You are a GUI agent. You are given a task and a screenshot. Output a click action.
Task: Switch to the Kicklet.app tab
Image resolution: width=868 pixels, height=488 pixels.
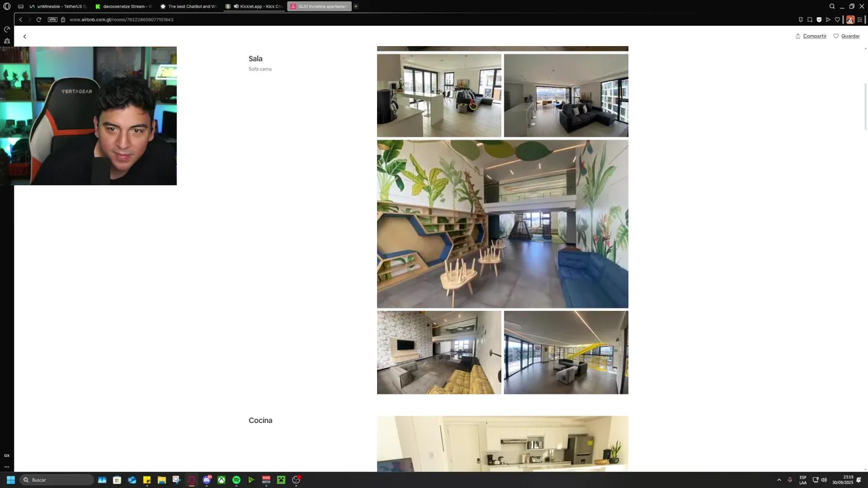click(254, 6)
